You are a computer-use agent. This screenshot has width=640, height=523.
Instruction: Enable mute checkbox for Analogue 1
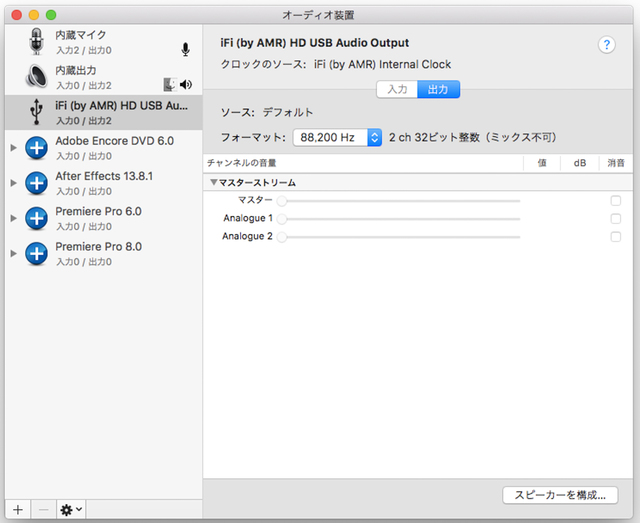615,219
